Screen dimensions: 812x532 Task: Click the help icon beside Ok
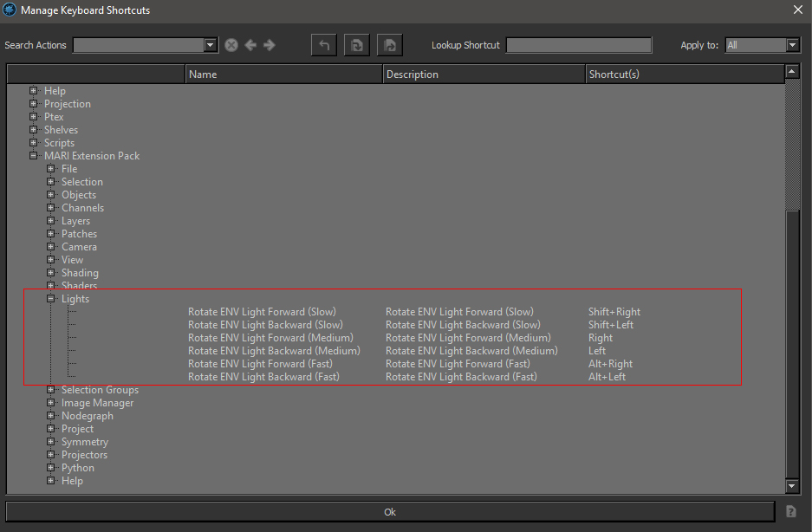[x=790, y=512]
